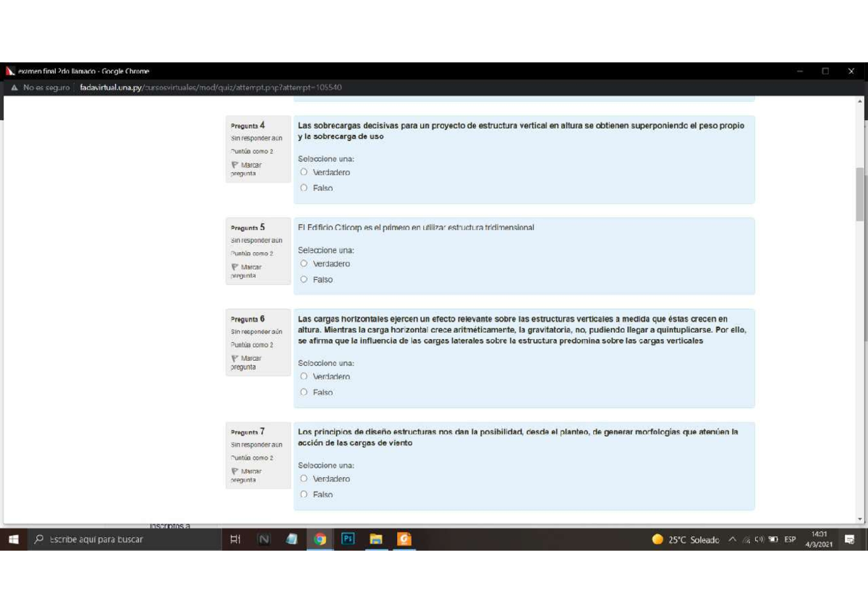Image resolution: width=868 pixels, height=613 pixels.
Task: Click the flag icon for Pregunta 5
Action: point(233,267)
